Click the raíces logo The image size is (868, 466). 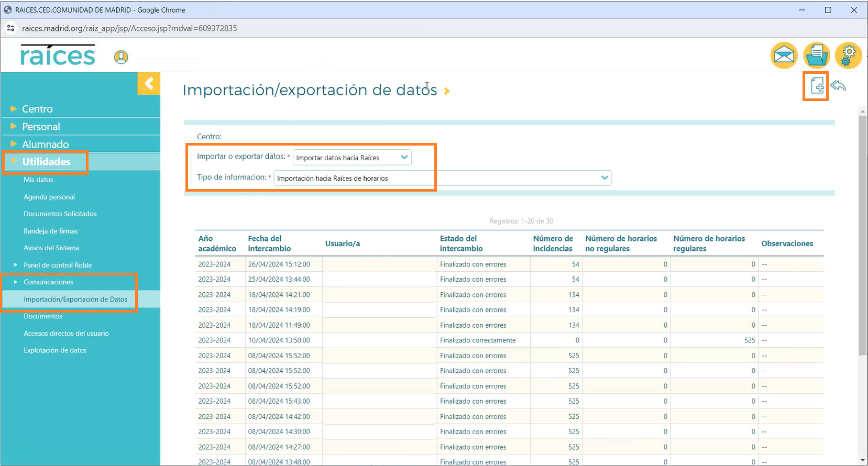58,56
